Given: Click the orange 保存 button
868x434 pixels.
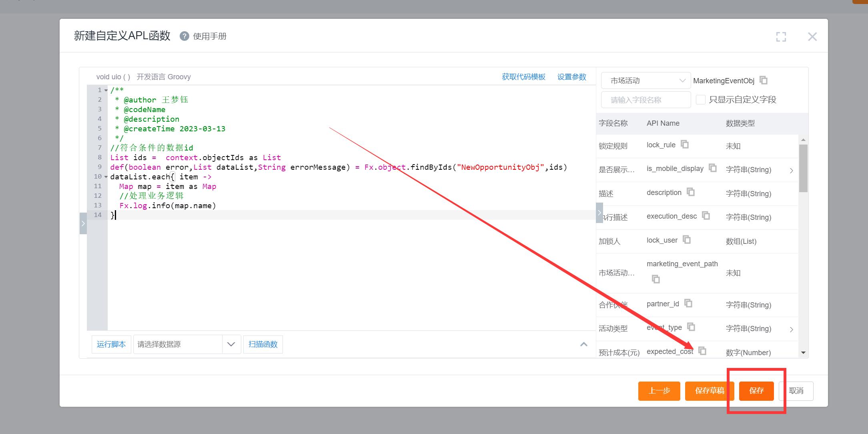Looking at the screenshot, I should point(756,391).
